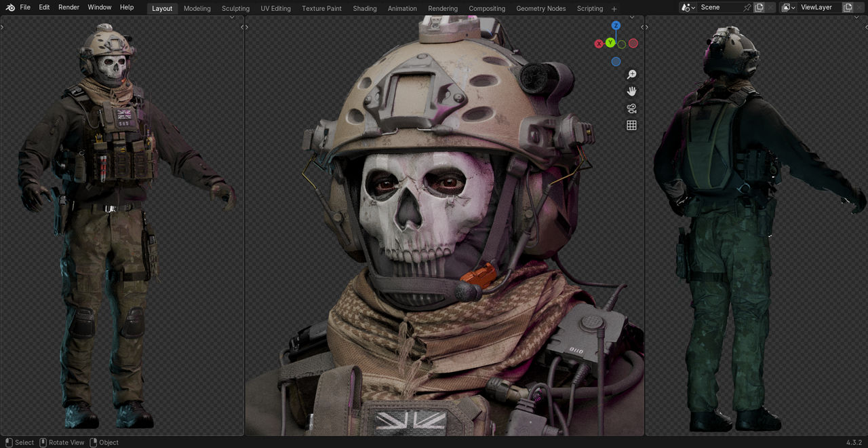The height and width of the screenshot is (448, 868).
Task: Select the Zoom tool in the viewport sidebar
Action: 631,74
